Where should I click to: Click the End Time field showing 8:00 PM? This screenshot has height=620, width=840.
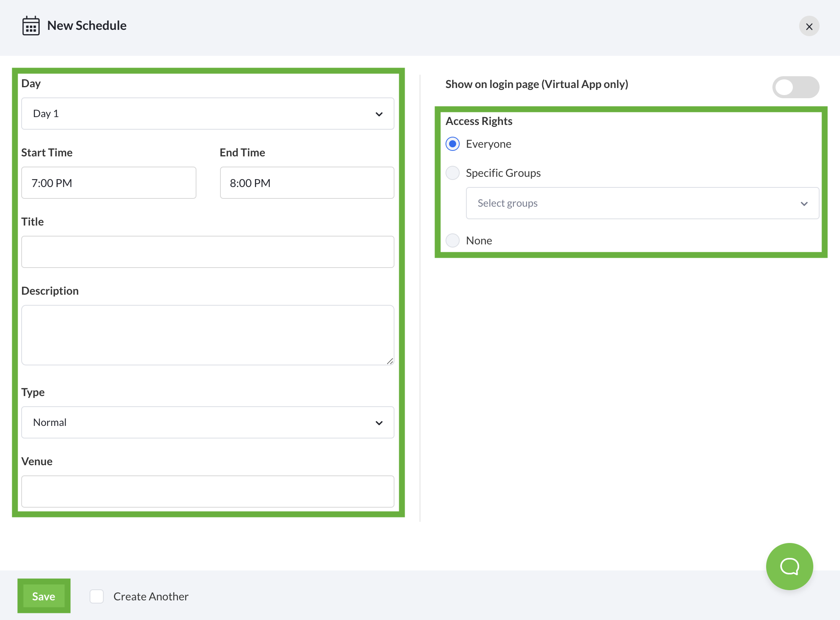tap(306, 183)
